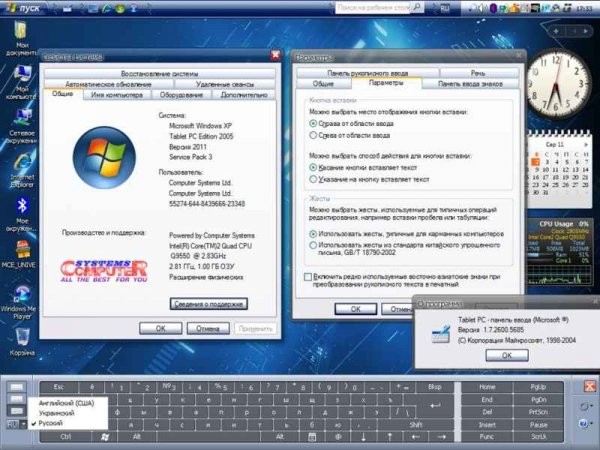This screenshot has height=450, width=600.
Task: Open the Общие tab in Параметры window
Action: [324, 84]
